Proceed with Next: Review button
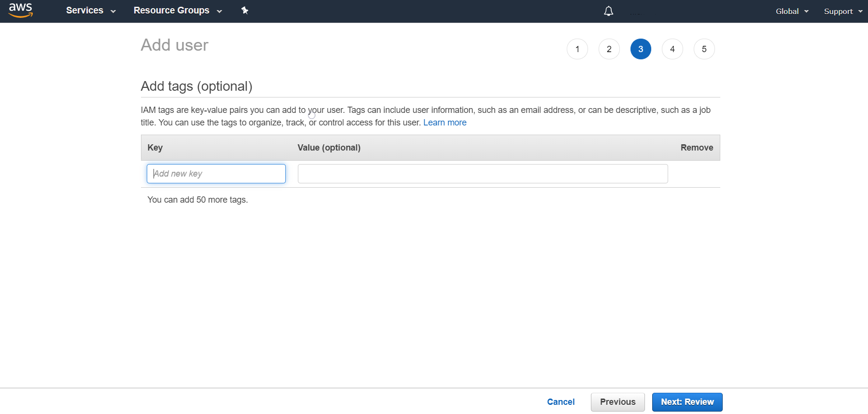Image resolution: width=868 pixels, height=414 pixels. [687, 402]
